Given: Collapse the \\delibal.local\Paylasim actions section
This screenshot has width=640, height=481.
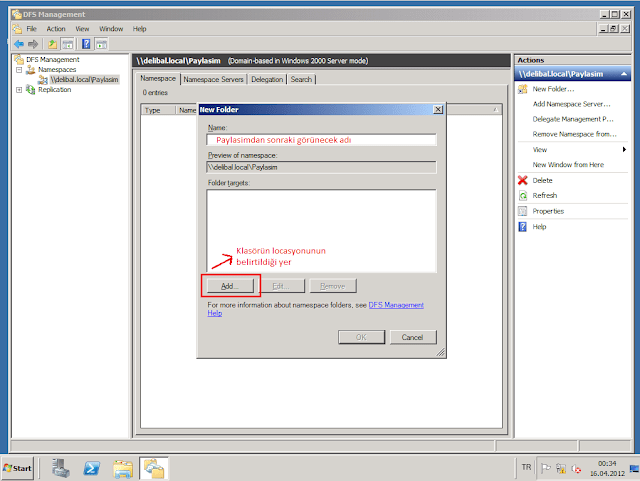Looking at the screenshot, I should (624, 74).
